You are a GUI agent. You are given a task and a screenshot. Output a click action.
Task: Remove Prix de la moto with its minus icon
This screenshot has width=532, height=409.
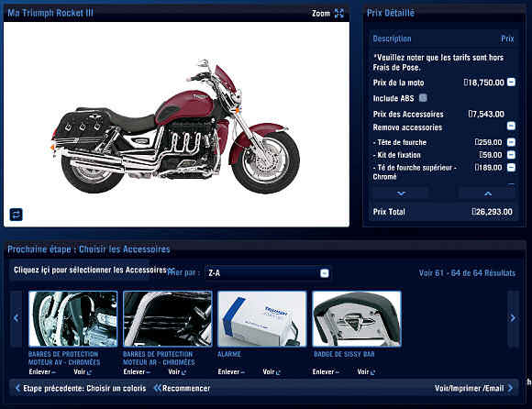pos(511,82)
